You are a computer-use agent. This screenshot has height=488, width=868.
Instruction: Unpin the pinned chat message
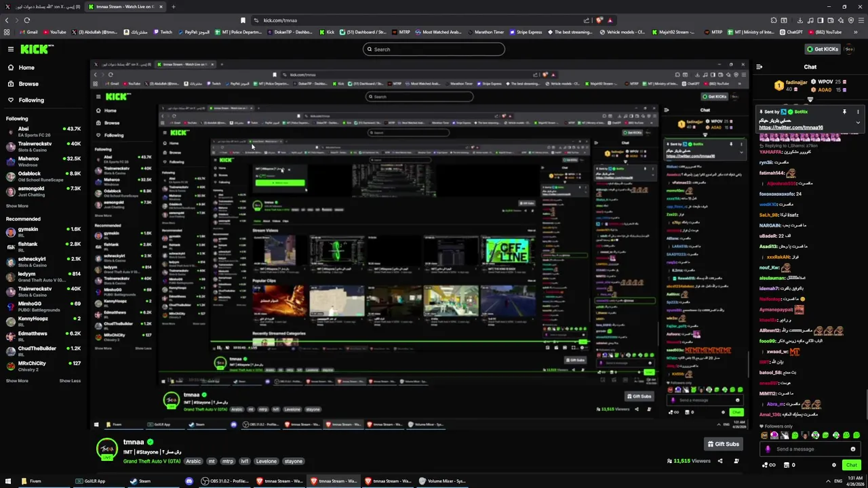point(844,112)
